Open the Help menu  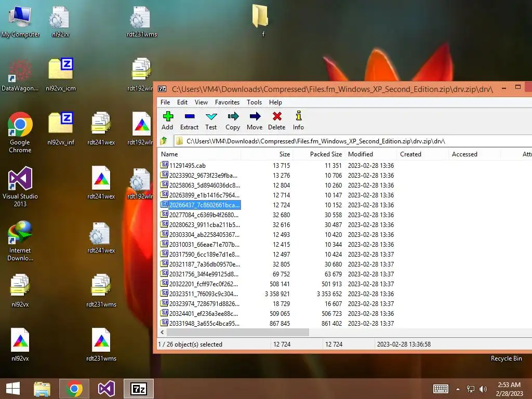coord(275,102)
